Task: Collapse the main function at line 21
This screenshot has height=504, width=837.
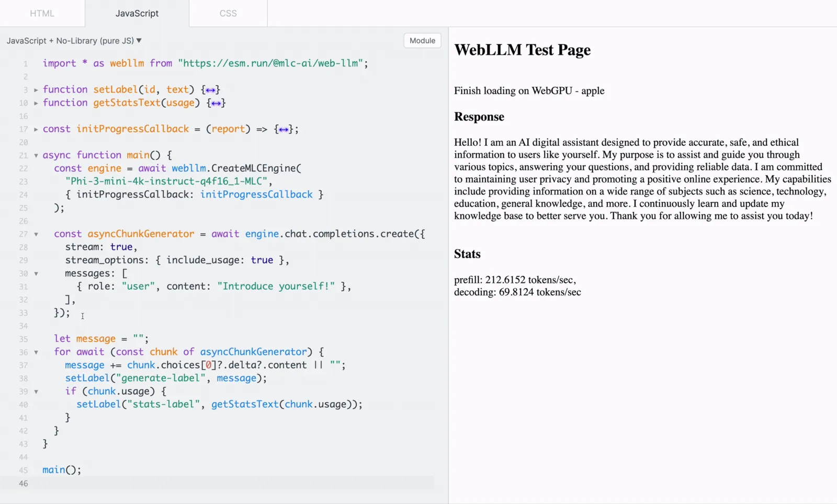Action: (x=36, y=155)
